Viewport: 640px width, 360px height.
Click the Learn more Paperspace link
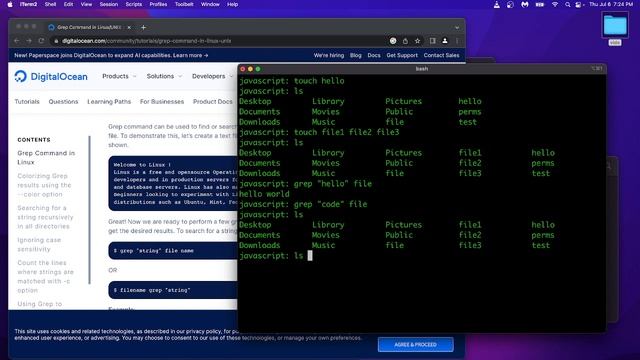pos(191,56)
